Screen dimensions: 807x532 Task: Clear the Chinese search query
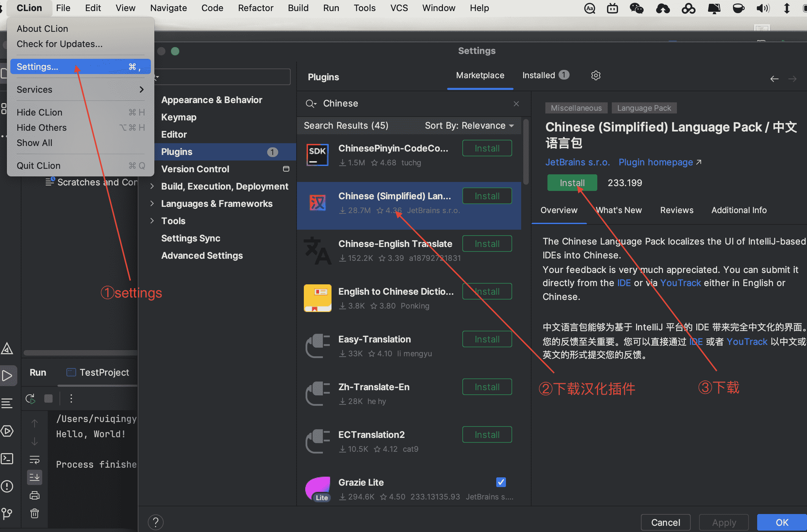tap(516, 103)
